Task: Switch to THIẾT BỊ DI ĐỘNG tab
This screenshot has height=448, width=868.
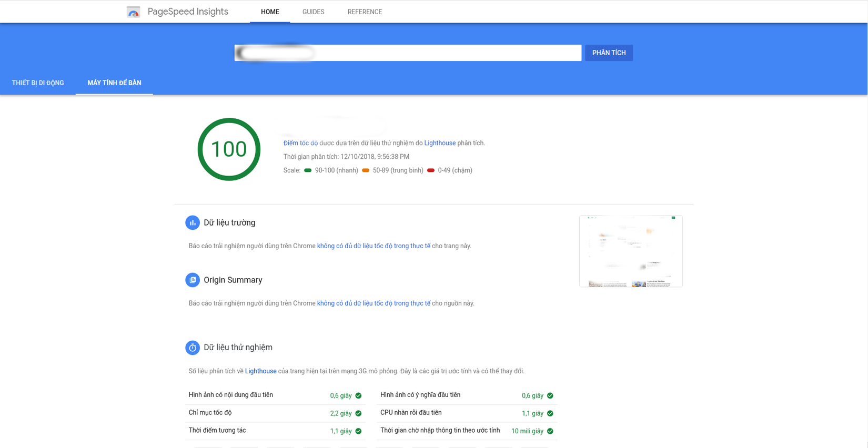Action: tap(38, 83)
